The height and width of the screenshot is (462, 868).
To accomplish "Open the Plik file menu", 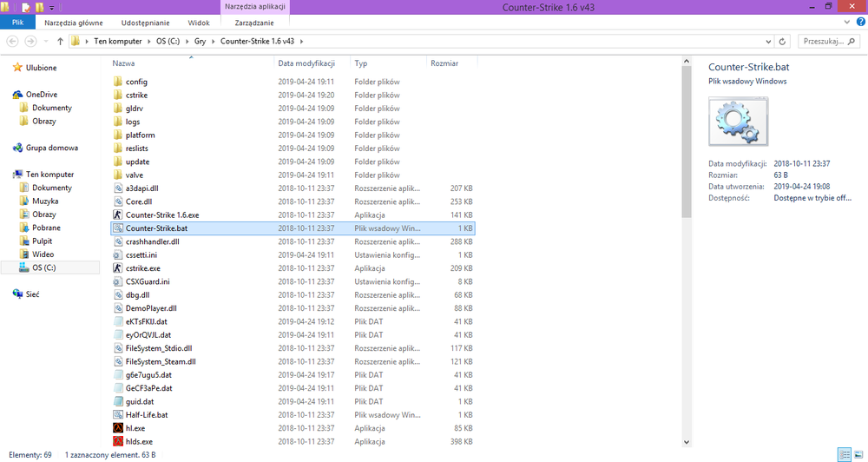I will click(17, 23).
